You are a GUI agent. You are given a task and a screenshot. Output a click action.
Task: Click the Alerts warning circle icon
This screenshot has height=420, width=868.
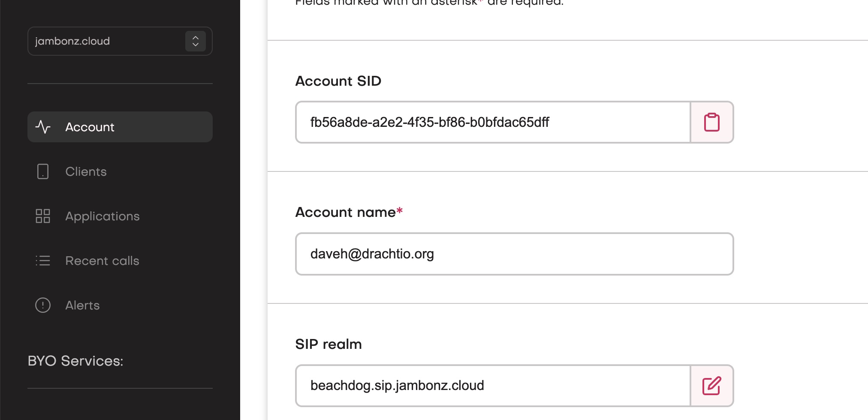(x=43, y=305)
